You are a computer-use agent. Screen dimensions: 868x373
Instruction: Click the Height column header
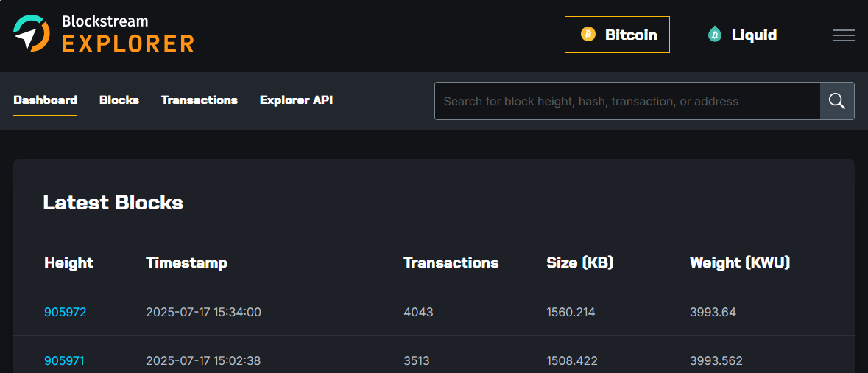click(x=68, y=262)
